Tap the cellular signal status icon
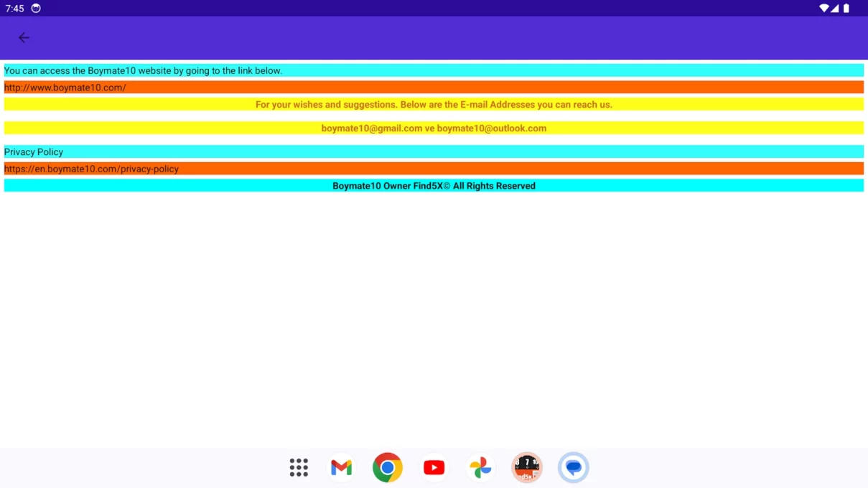868x488 pixels. (835, 9)
